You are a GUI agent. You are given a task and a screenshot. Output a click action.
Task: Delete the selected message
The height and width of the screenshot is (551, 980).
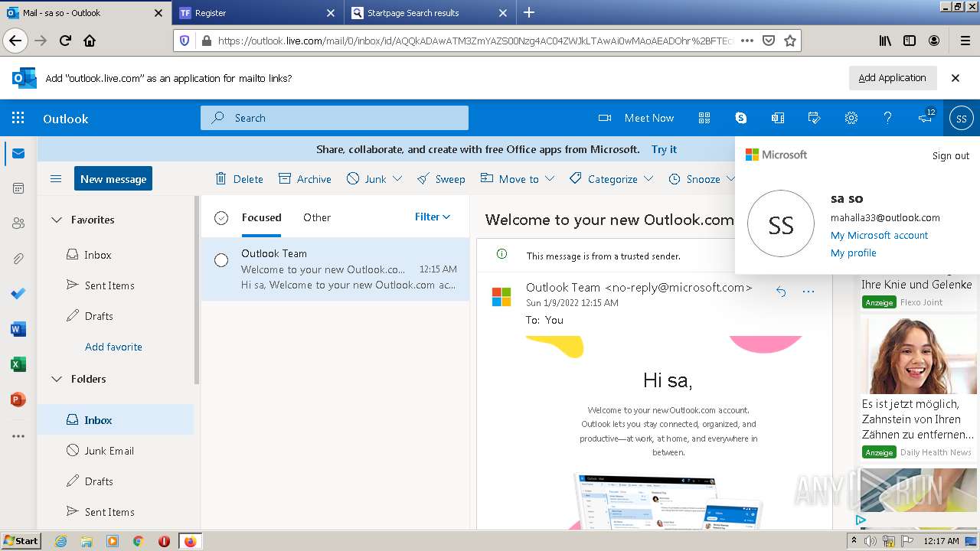tap(239, 179)
